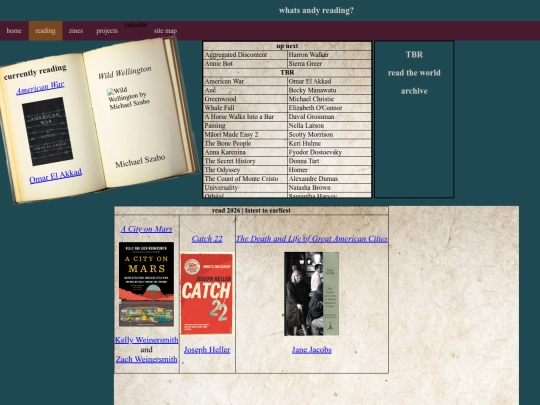The width and height of the screenshot is (540, 405).
Task: Select the Annie Bot row title
Action: [x=245, y=64]
